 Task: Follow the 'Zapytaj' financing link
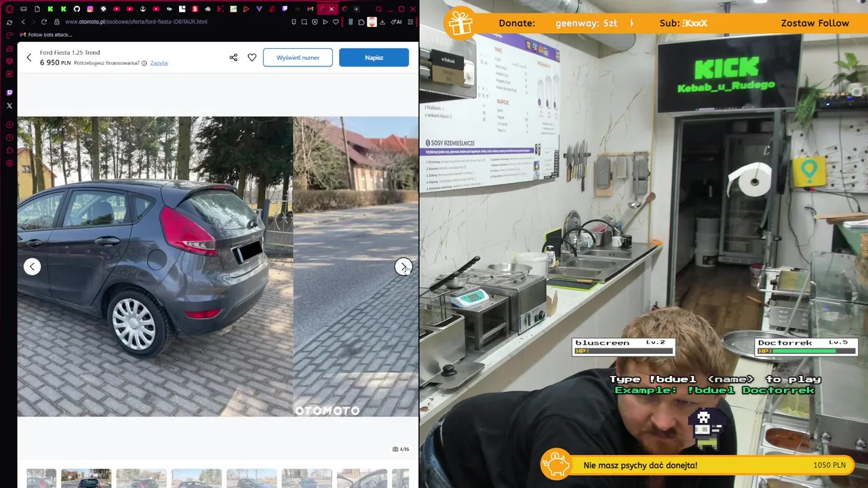[159, 63]
